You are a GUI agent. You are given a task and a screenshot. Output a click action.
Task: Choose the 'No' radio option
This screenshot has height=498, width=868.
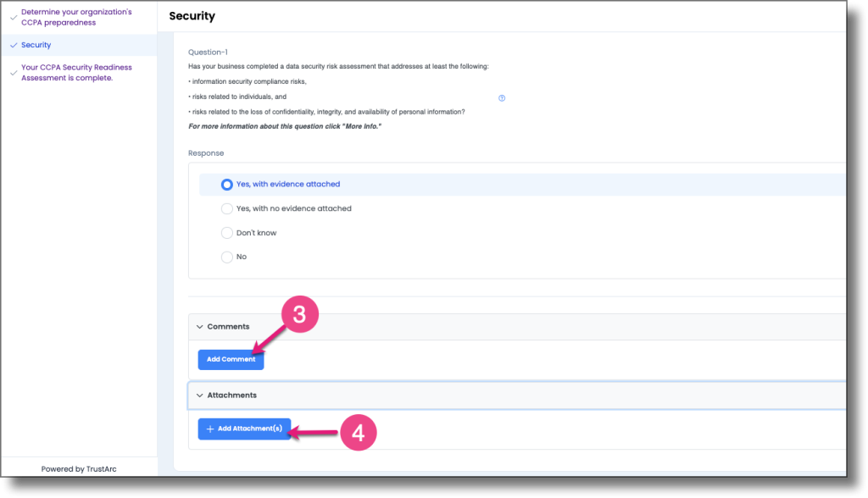226,257
